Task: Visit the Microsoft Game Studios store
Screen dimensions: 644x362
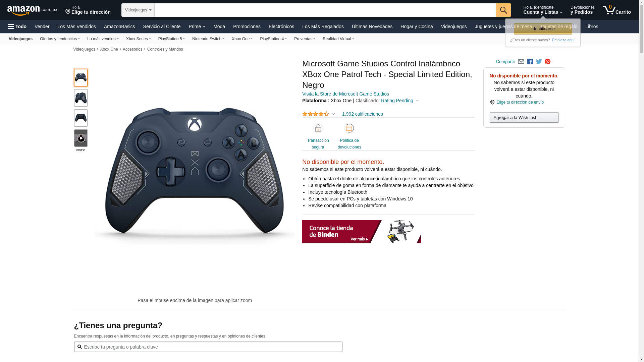Action: (345, 94)
